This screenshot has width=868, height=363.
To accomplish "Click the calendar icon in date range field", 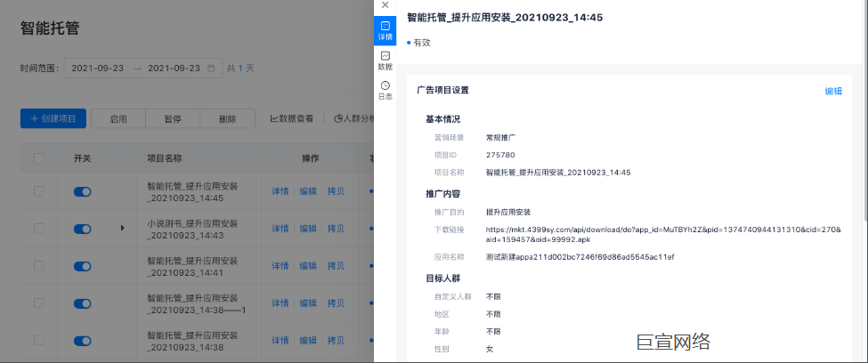I will (x=211, y=69).
